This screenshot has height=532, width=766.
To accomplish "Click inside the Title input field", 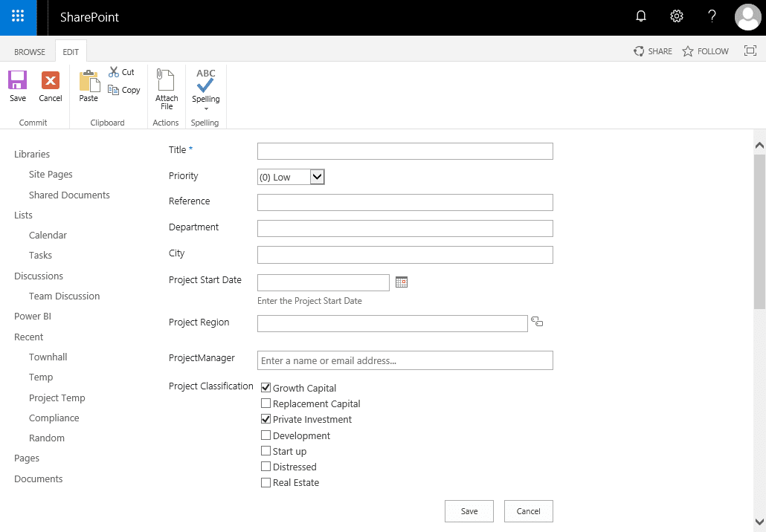I will (x=405, y=151).
